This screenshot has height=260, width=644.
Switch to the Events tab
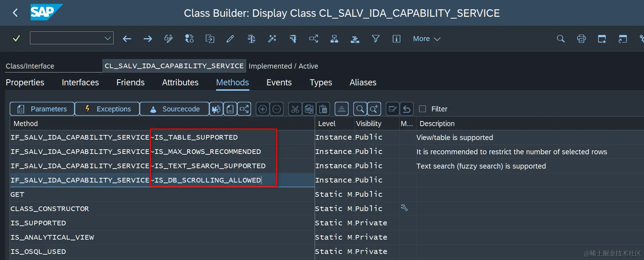pos(279,82)
